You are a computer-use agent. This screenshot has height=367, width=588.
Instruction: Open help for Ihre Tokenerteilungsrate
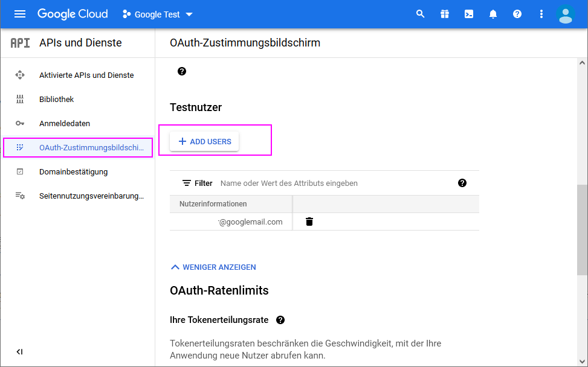tap(280, 320)
